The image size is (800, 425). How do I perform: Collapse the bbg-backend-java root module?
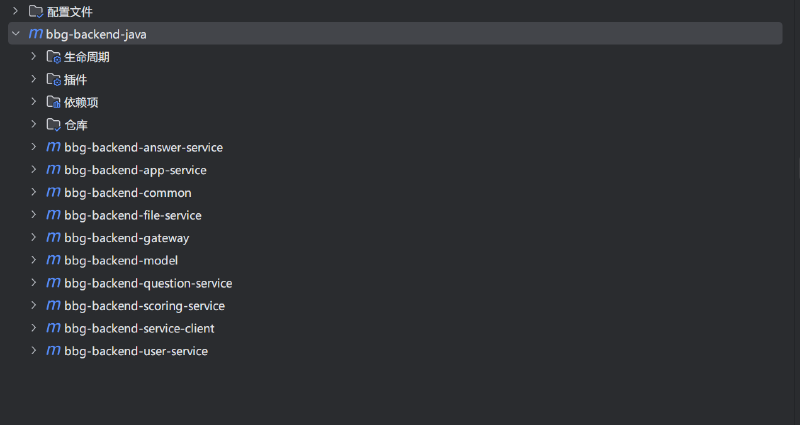pyautogui.click(x=16, y=34)
